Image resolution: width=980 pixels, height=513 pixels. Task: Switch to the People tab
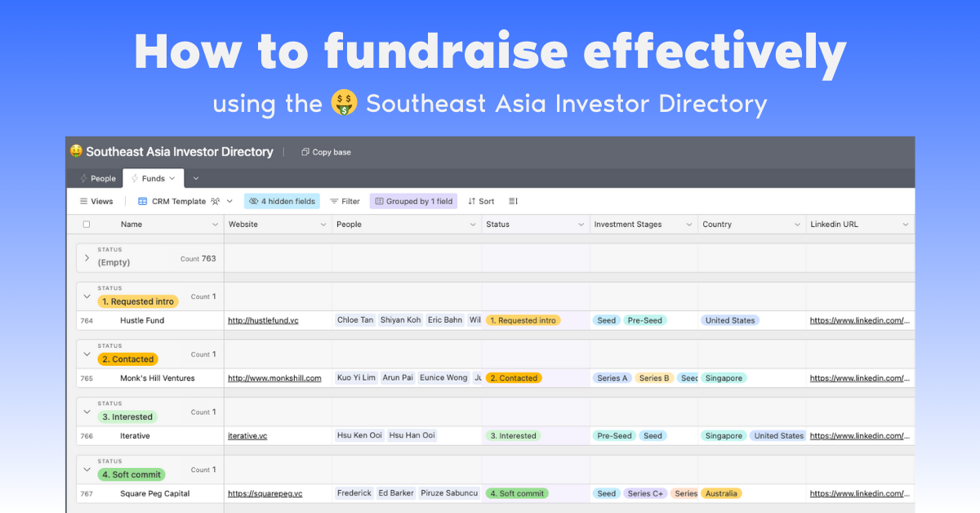[96, 178]
